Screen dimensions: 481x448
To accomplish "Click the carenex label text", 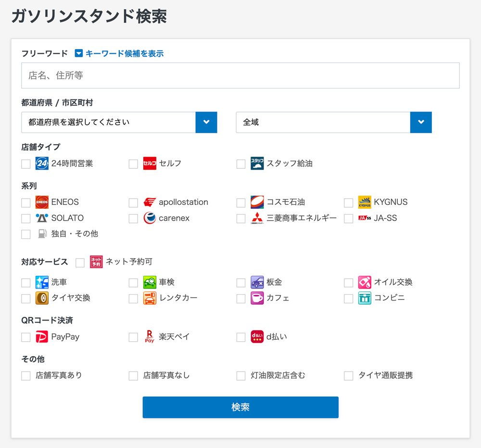I will tap(174, 218).
